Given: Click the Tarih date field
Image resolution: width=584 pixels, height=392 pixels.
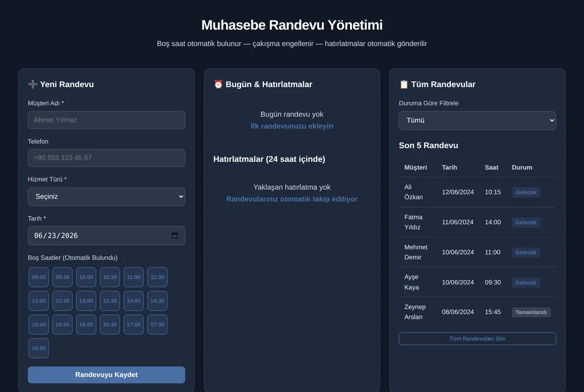Looking at the screenshot, I should (106, 235).
